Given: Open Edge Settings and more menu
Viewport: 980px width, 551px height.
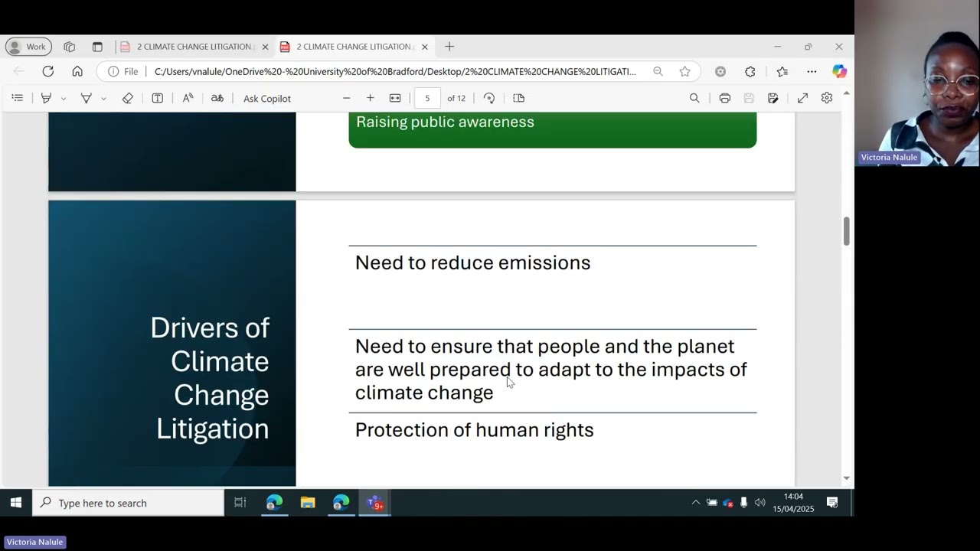Looking at the screenshot, I should (812, 71).
